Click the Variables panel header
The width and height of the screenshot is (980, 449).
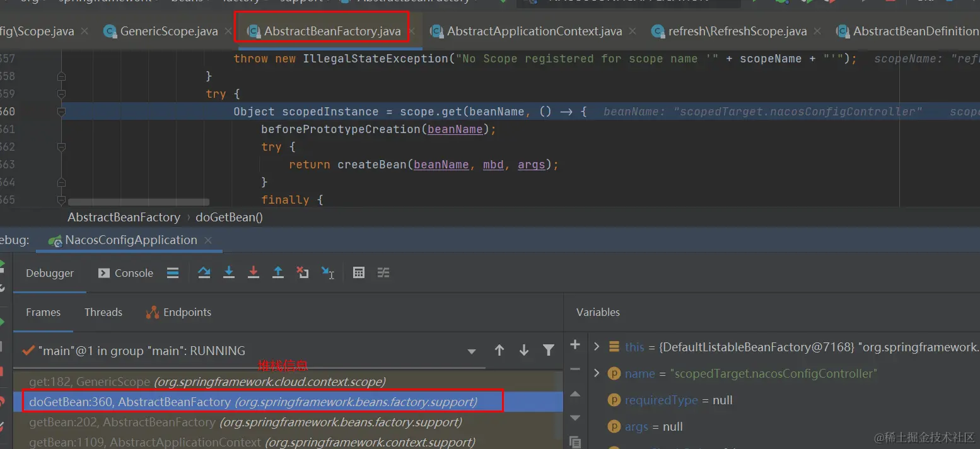(598, 312)
